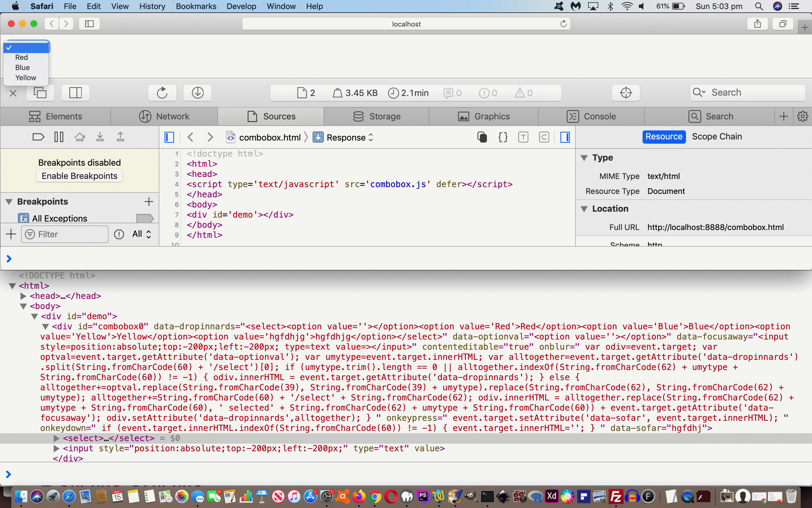Expand the head node in DOM tree
Viewport: 812px width, 508px height.
(23, 296)
